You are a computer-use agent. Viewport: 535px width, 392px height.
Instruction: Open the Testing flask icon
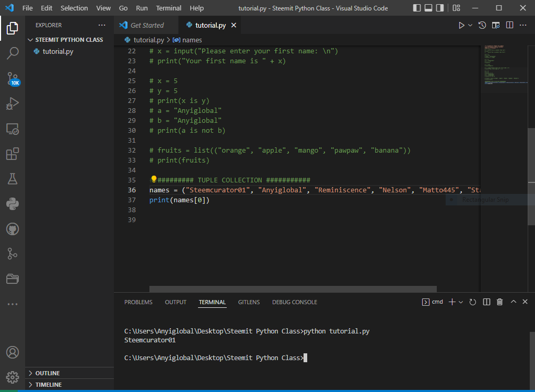13,179
